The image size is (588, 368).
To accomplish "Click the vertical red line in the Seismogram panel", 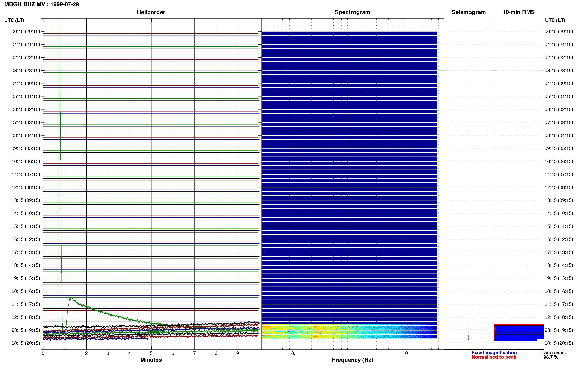I will click(x=469, y=177).
